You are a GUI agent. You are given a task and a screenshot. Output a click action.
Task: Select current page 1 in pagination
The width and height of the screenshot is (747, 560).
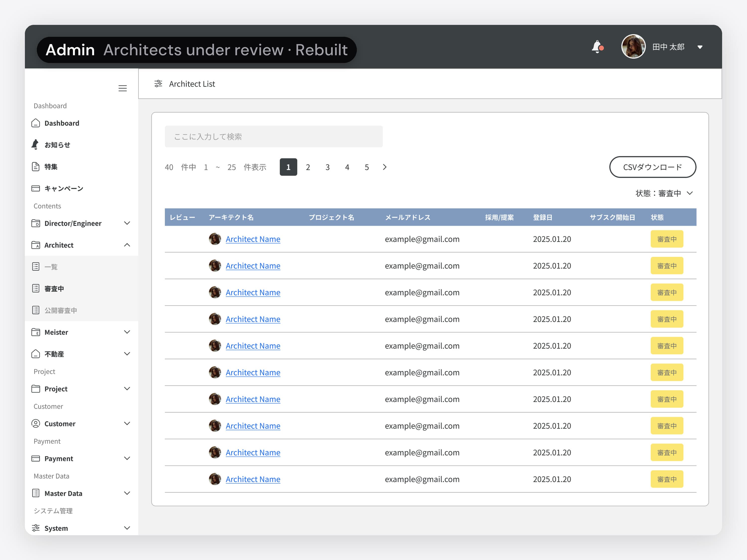click(x=288, y=167)
